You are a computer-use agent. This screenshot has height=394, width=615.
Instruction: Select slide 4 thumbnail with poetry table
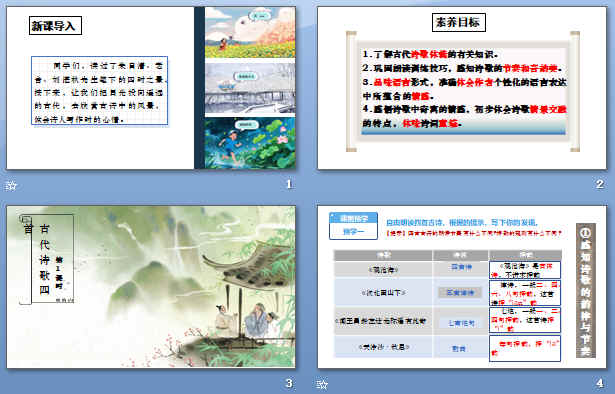462,287
